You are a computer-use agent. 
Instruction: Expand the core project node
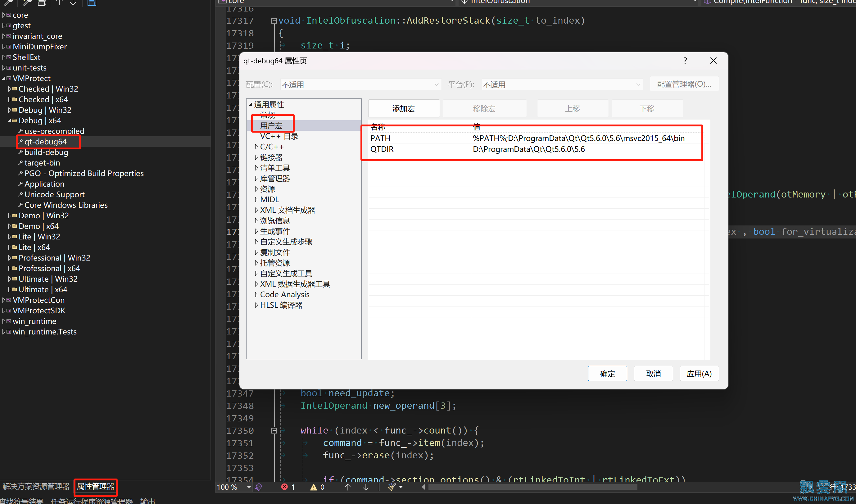click(4, 15)
